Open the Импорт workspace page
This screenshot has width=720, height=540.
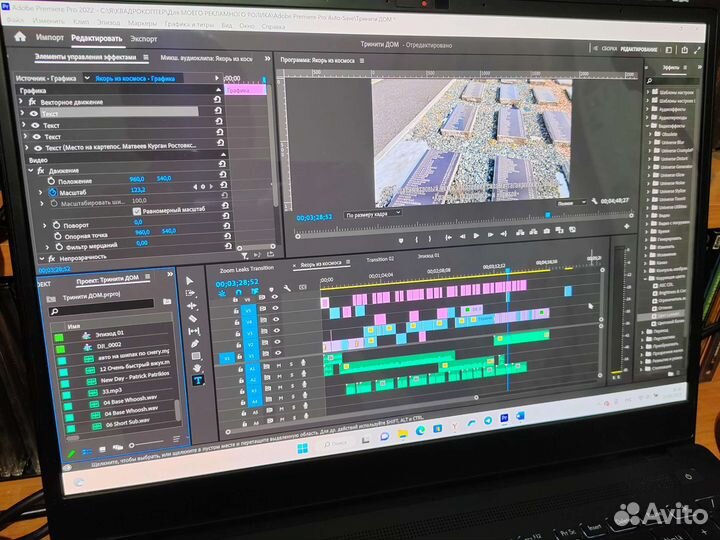(x=50, y=38)
